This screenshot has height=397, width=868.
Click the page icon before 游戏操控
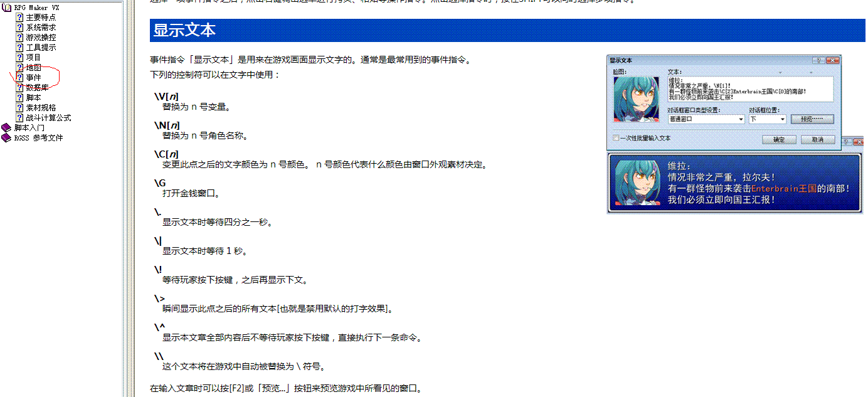click(20, 38)
